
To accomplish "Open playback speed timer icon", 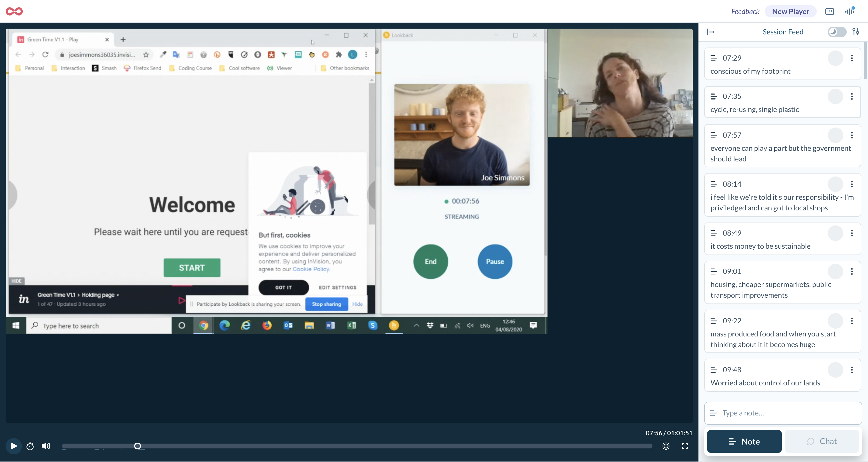I will (30, 446).
